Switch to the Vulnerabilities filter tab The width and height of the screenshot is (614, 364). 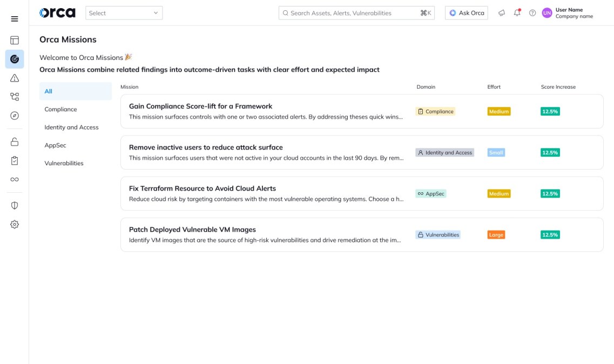[65, 163]
